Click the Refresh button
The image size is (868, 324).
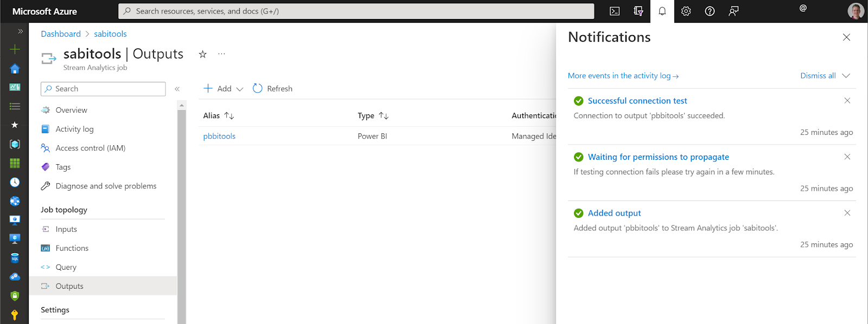coord(273,89)
